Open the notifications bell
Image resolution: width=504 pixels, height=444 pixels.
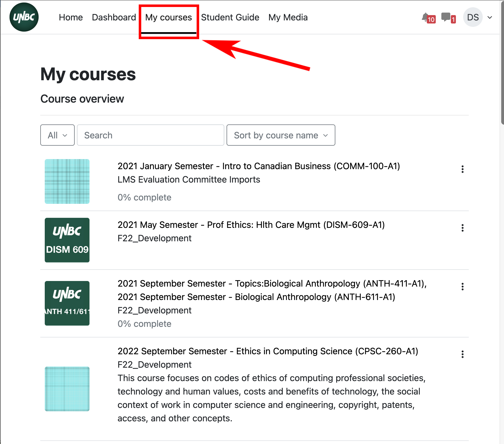[x=426, y=17]
